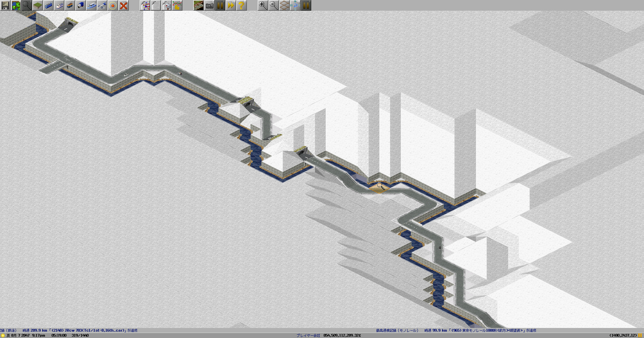Viewport: 644px width, 338px height.
Task: Rotate the map with compass icon
Action: click(x=295, y=5)
